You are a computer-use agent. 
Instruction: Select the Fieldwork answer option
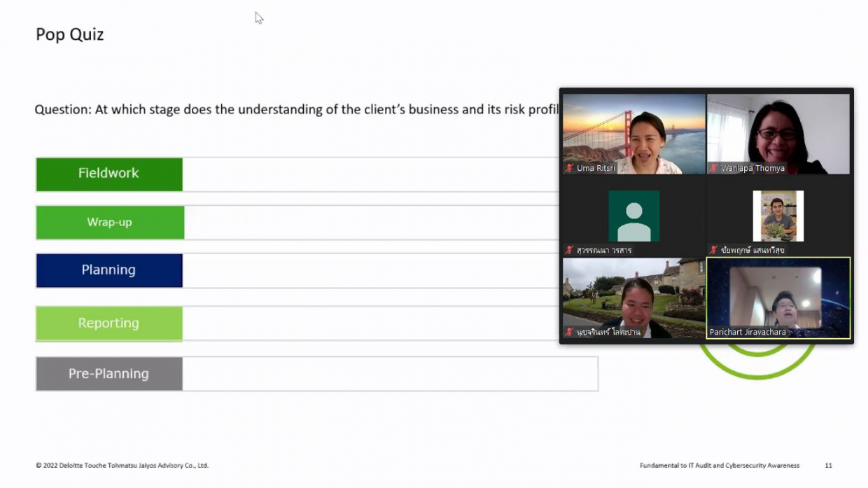(x=109, y=174)
